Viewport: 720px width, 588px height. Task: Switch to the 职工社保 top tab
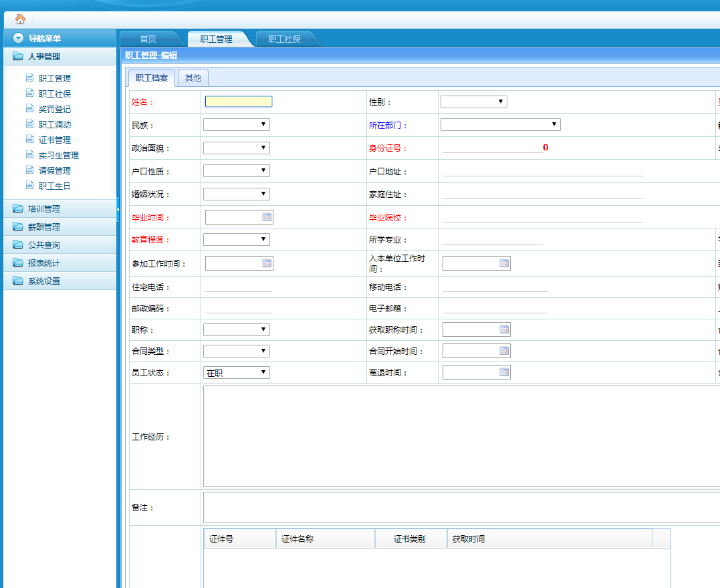(284, 39)
